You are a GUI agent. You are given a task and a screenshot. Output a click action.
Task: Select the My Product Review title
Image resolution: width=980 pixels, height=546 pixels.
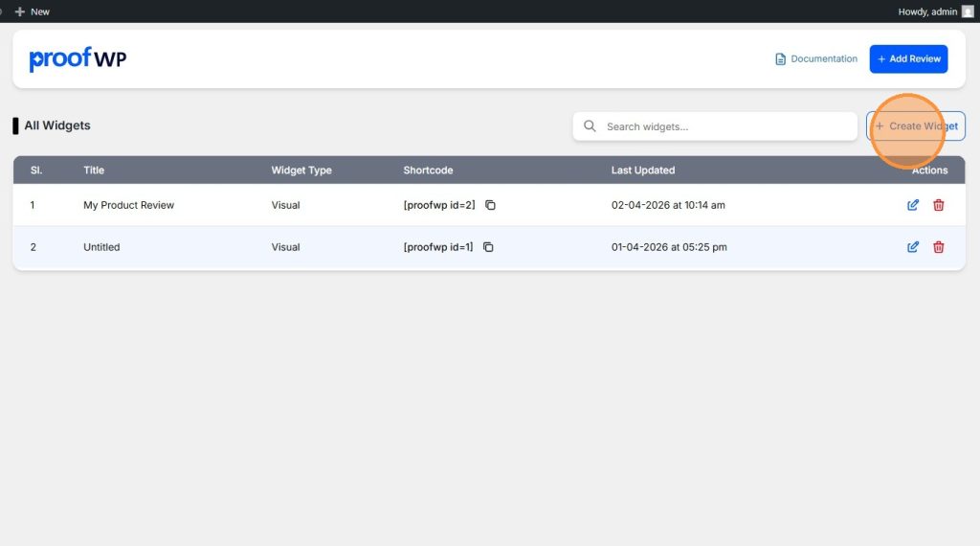[129, 205]
